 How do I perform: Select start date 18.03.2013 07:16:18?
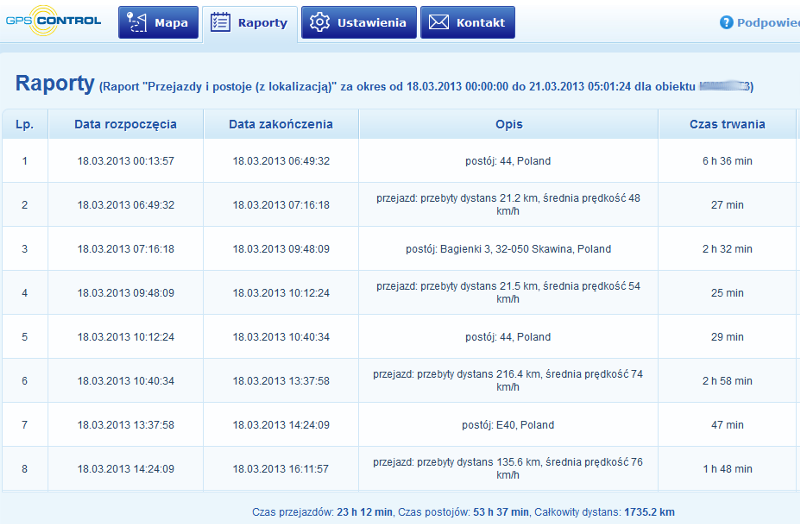click(126, 249)
